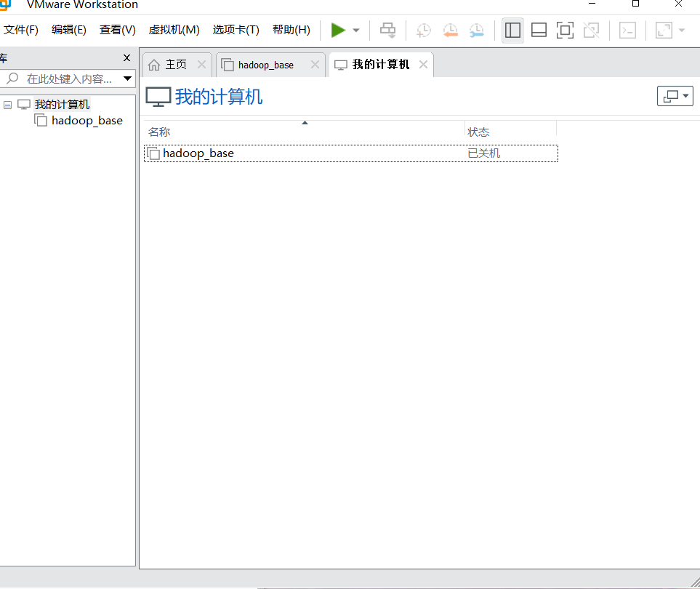The width and height of the screenshot is (700, 589).
Task: Open the 虚拟机(M) menu
Action: (x=174, y=30)
